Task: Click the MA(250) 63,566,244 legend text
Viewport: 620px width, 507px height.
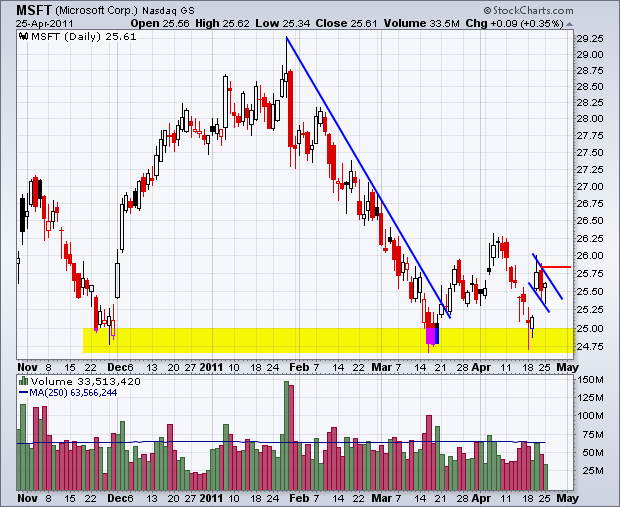Action: (x=73, y=393)
